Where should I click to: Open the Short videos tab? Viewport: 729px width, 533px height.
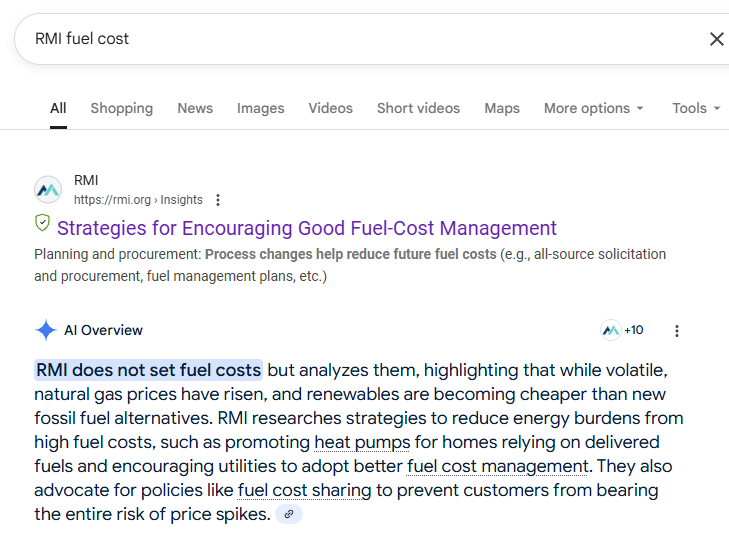418,108
